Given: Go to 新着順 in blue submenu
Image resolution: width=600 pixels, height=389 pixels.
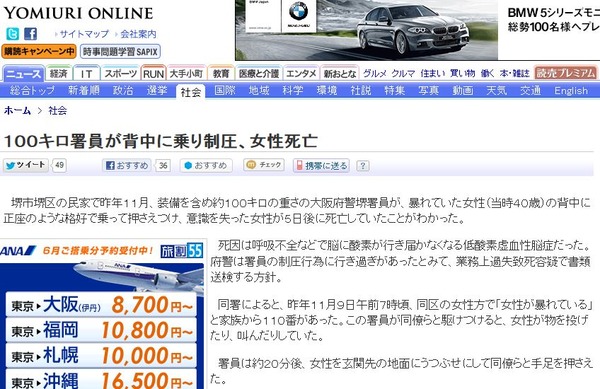Looking at the screenshot, I should click(84, 91).
